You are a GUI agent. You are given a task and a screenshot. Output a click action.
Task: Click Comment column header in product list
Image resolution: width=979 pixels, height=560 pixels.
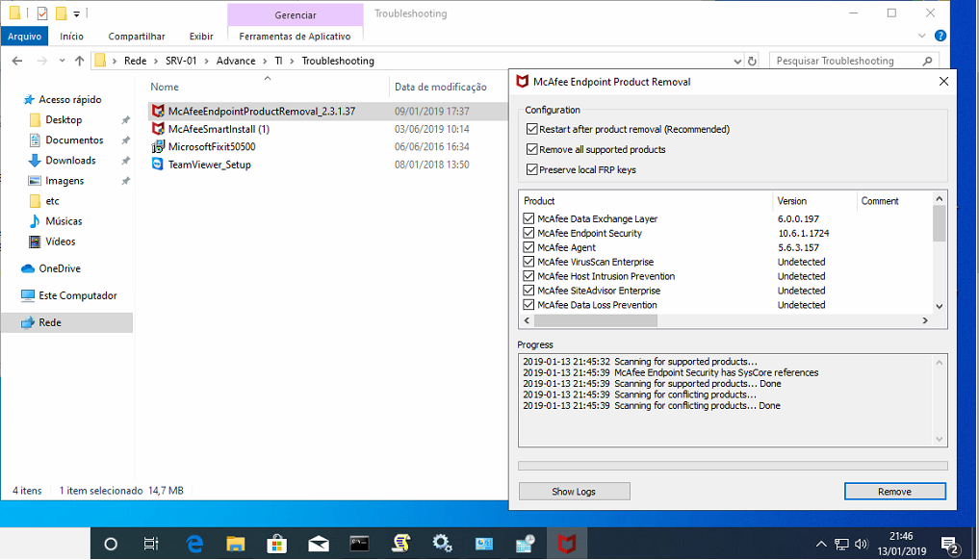click(x=880, y=201)
